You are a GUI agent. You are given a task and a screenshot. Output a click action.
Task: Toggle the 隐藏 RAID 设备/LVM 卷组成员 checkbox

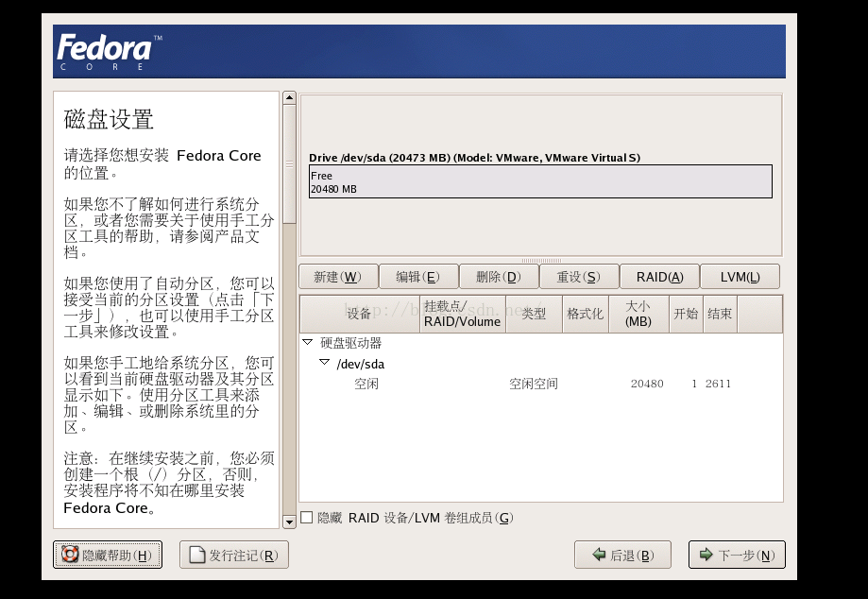[306, 518]
